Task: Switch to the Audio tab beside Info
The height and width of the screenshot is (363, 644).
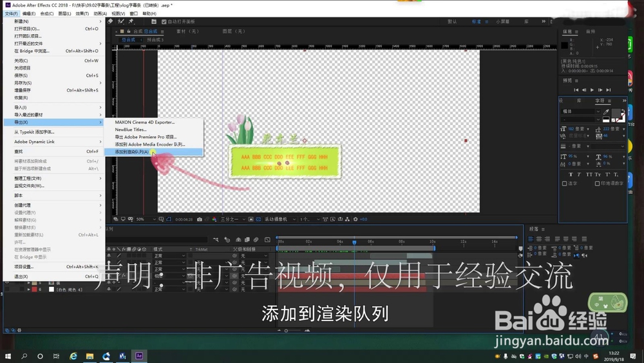Action: pos(590,32)
